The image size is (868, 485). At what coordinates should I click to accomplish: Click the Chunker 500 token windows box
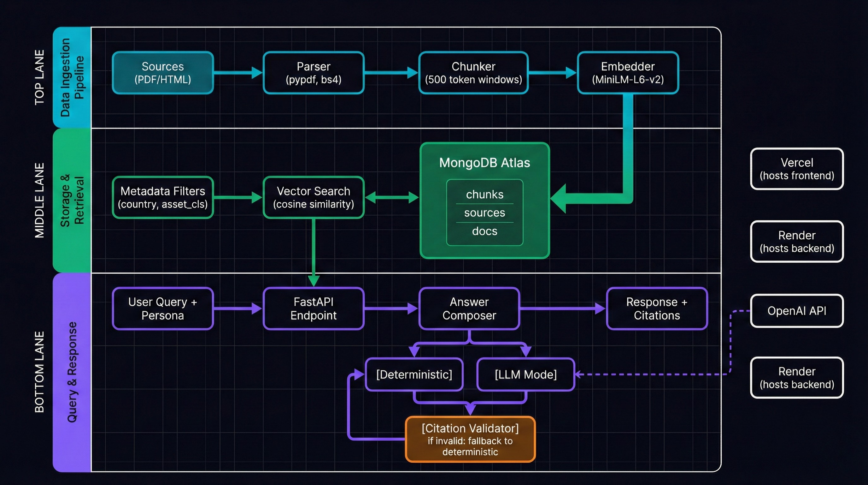pyautogui.click(x=473, y=73)
